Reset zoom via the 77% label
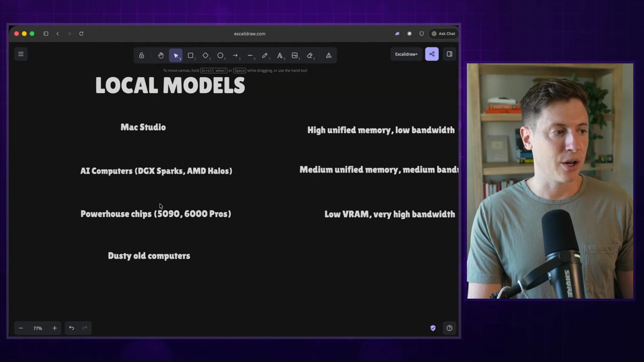The width and height of the screenshot is (644, 362). click(38, 328)
